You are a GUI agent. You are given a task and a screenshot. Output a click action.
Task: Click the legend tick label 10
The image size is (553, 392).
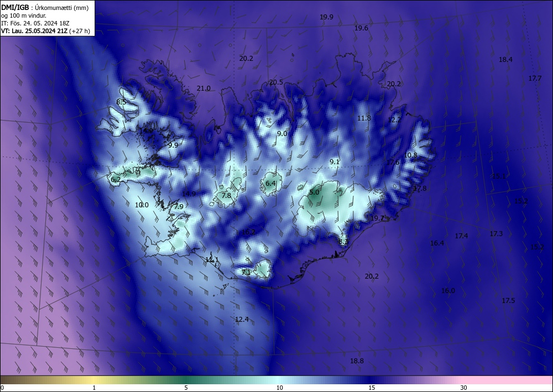[x=279, y=388]
